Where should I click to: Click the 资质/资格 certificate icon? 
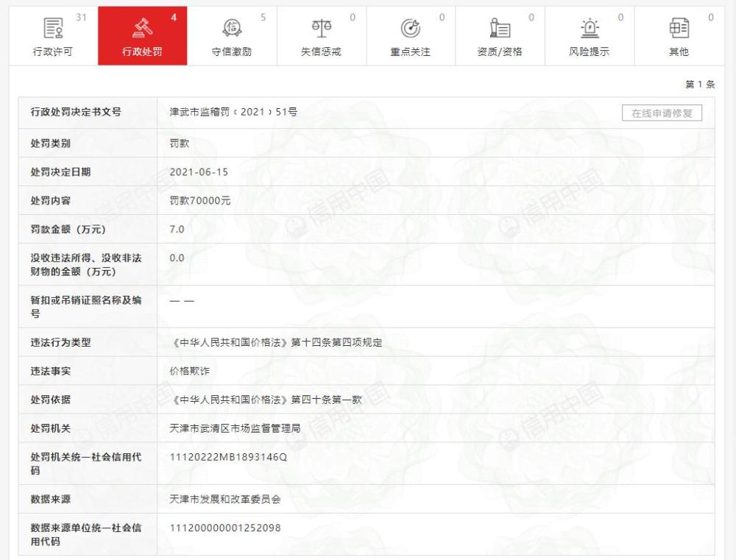click(x=500, y=28)
